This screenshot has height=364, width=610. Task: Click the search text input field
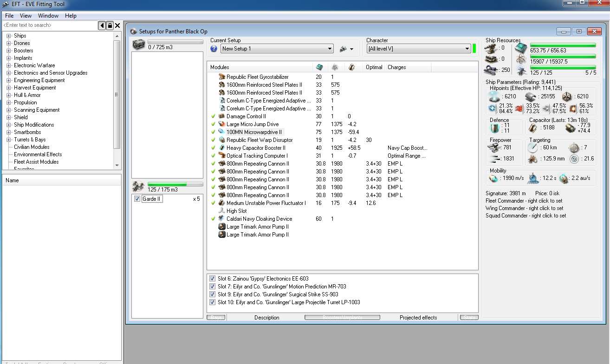coord(49,26)
